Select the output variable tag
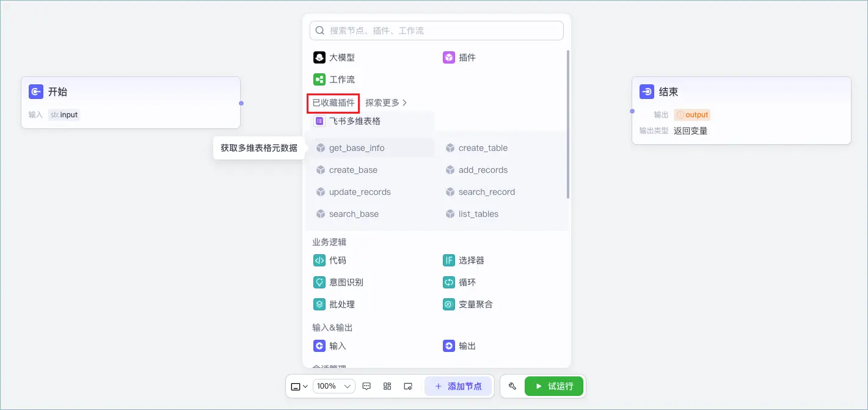The height and width of the screenshot is (410, 868). [x=692, y=115]
